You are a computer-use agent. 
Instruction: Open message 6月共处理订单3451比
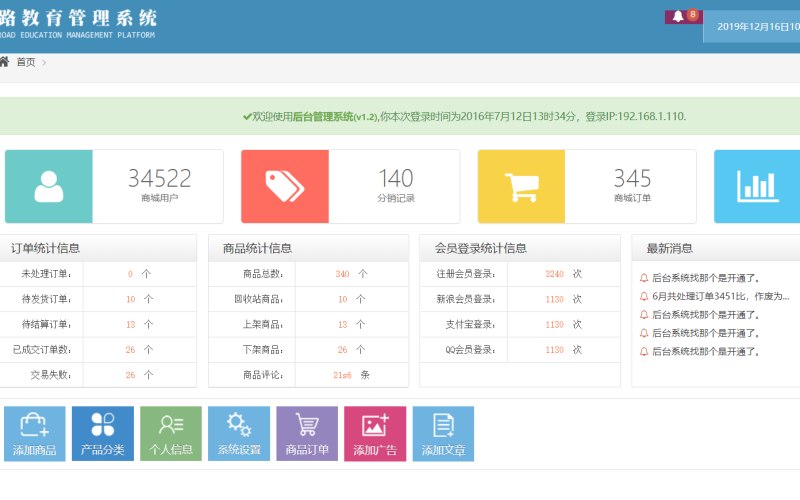721,296
